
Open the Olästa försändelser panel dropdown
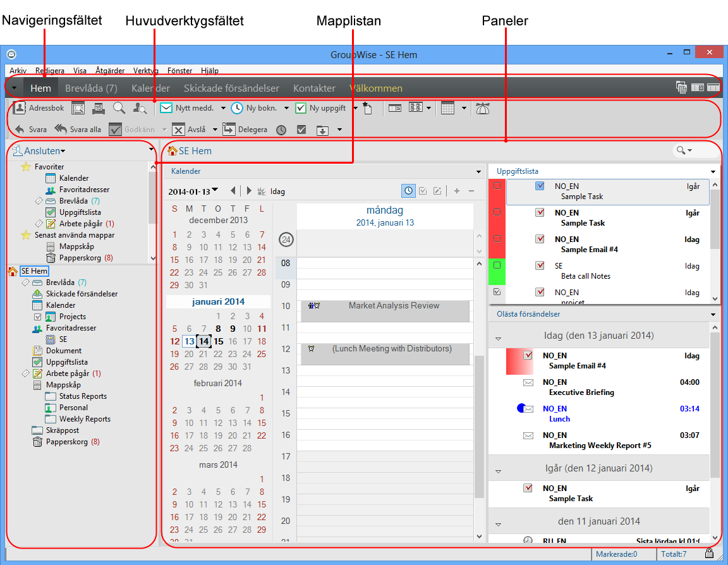tap(713, 315)
